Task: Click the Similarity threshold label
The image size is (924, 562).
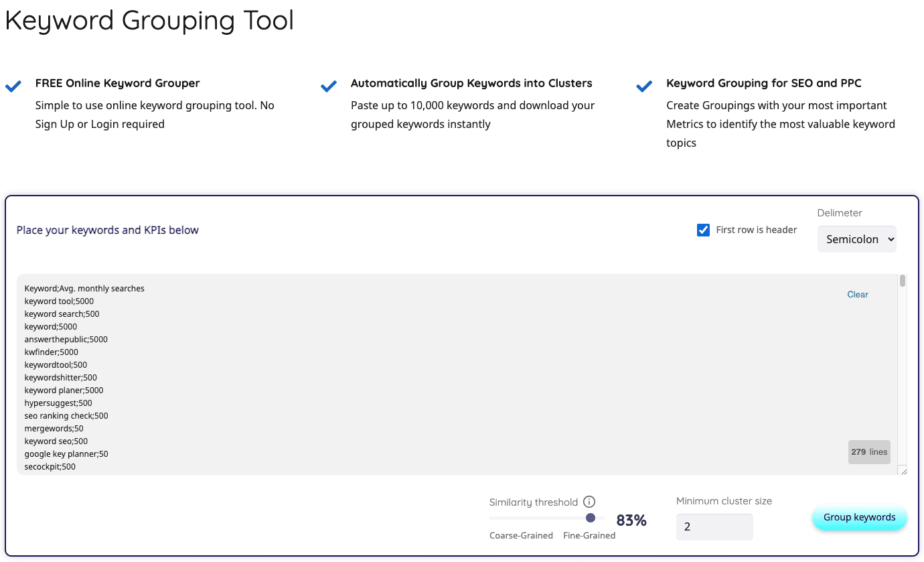Action: click(534, 502)
